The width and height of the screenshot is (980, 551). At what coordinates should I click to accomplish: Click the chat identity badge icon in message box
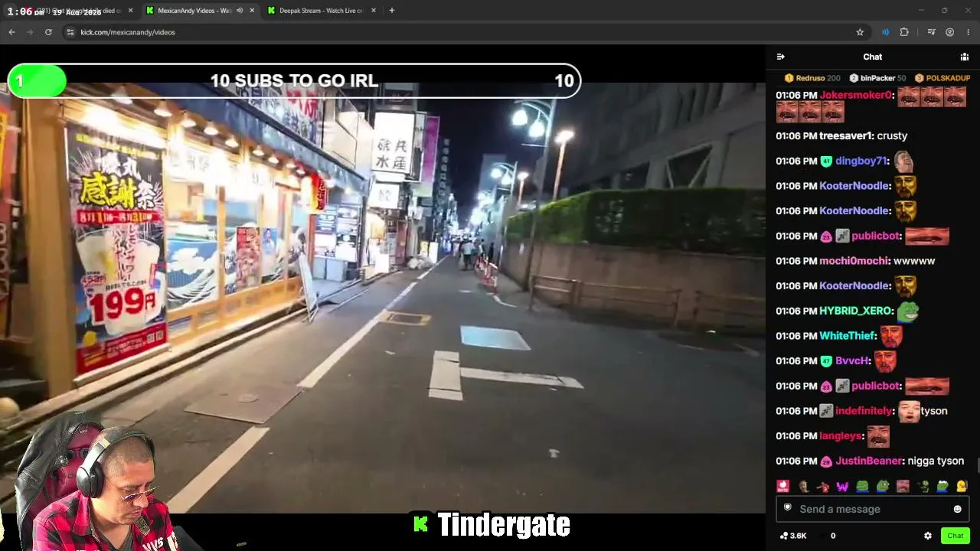787,508
